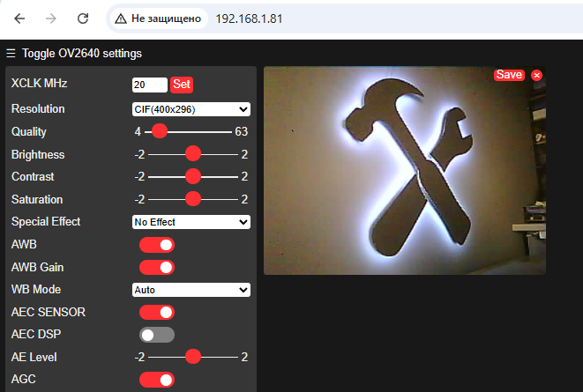
Task: Open the 'Не защищено' security warning
Action: 158,18
